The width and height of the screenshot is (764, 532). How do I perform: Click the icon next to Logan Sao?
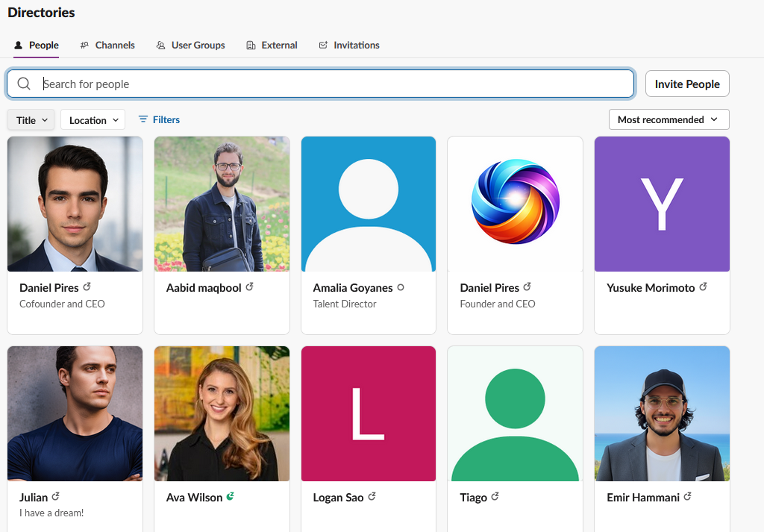(372, 497)
